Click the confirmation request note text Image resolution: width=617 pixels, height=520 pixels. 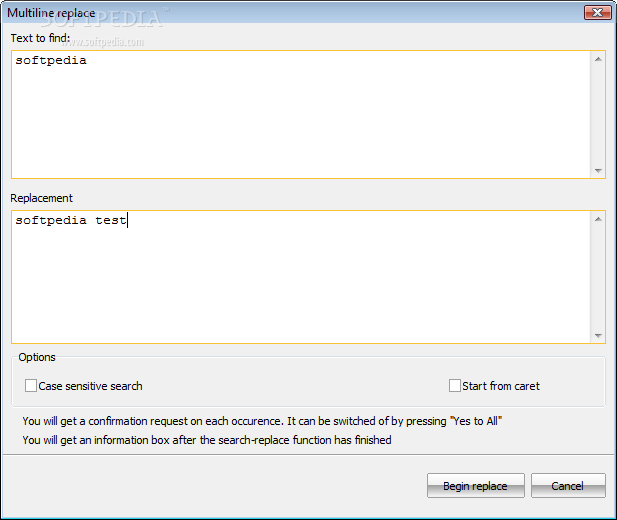(x=262, y=421)
